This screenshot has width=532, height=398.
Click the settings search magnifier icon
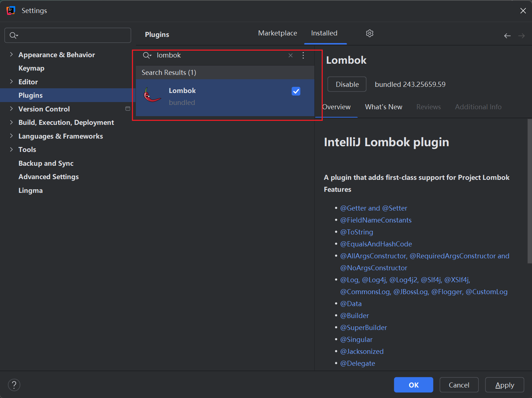[13, 35]
